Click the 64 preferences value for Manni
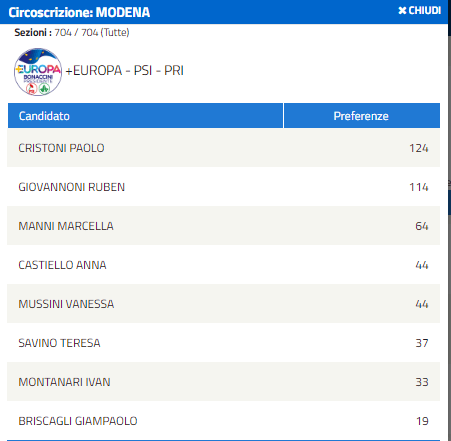The height and width of the screenshot is (441, 451). pyautogui.click(x=422, y=226)
